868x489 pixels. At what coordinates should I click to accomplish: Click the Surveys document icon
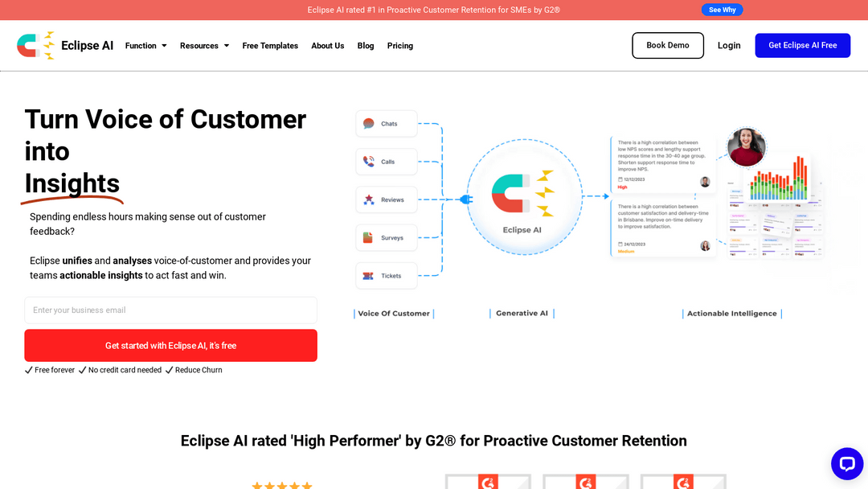point(368,238)
